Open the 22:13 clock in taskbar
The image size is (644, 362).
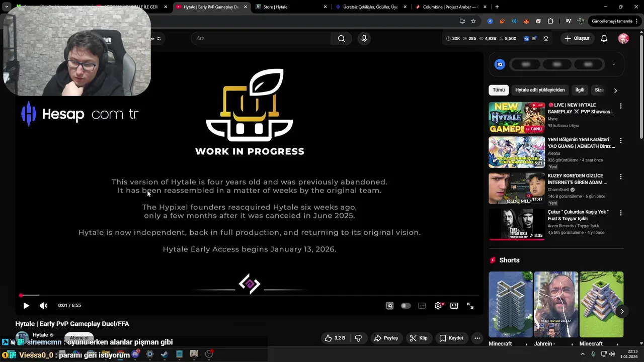[x=629, y=354]
